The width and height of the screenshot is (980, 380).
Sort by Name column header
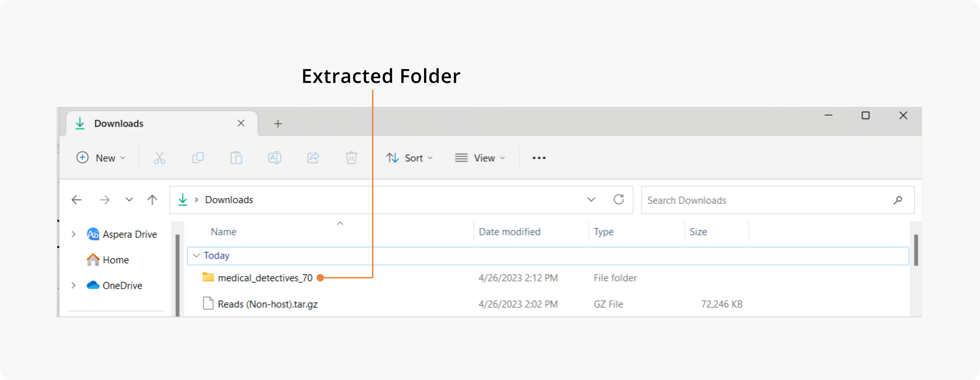(x=224, y=231)
